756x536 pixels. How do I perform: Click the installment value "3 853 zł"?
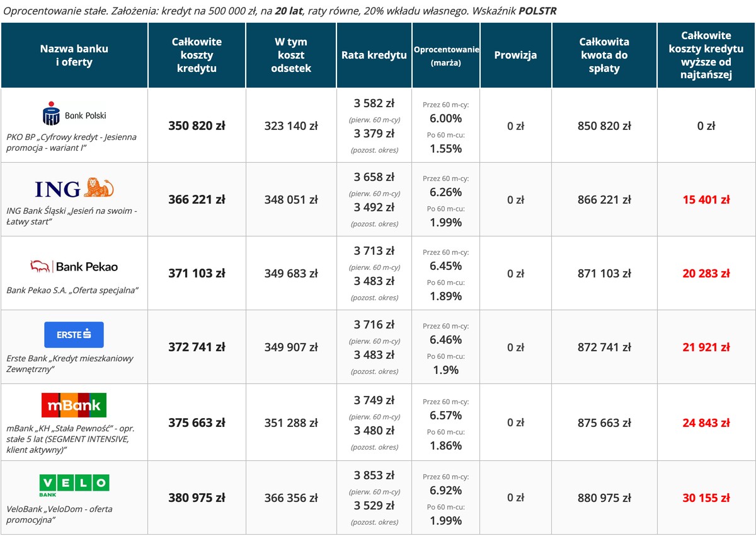click(374, 475)
